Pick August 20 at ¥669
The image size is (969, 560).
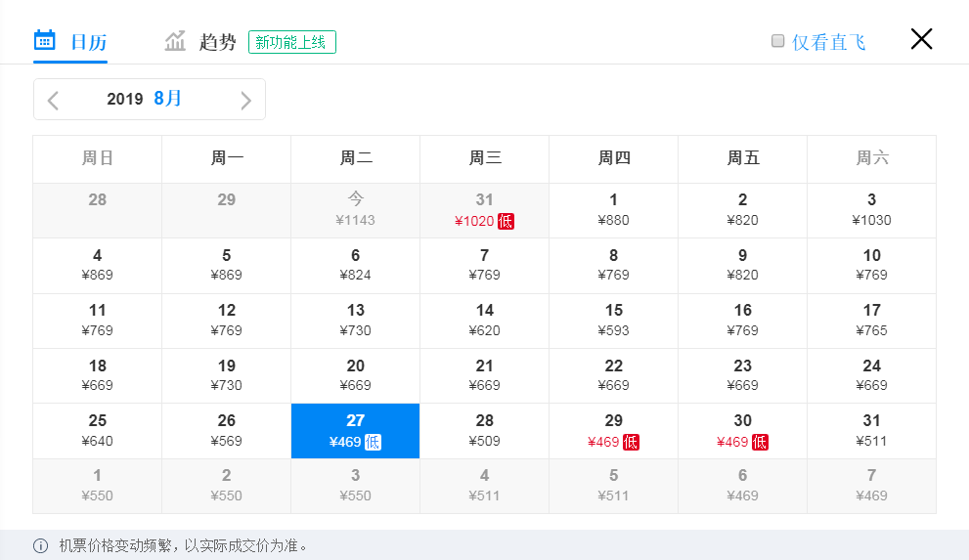point(355,376)
